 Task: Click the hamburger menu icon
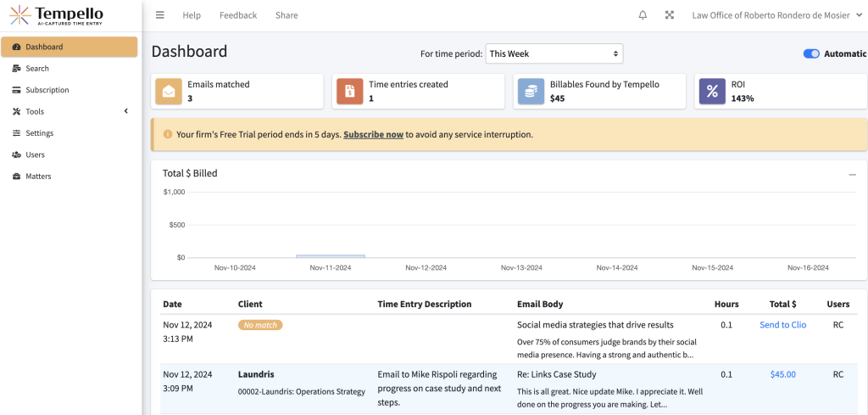160,15
